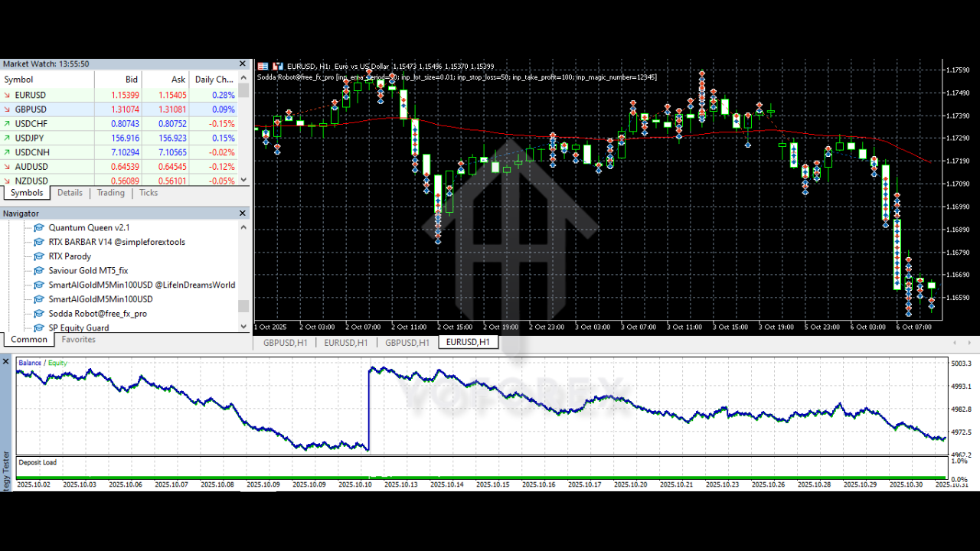Switch to the Ticks tab in Market Watch

(149, 193)
